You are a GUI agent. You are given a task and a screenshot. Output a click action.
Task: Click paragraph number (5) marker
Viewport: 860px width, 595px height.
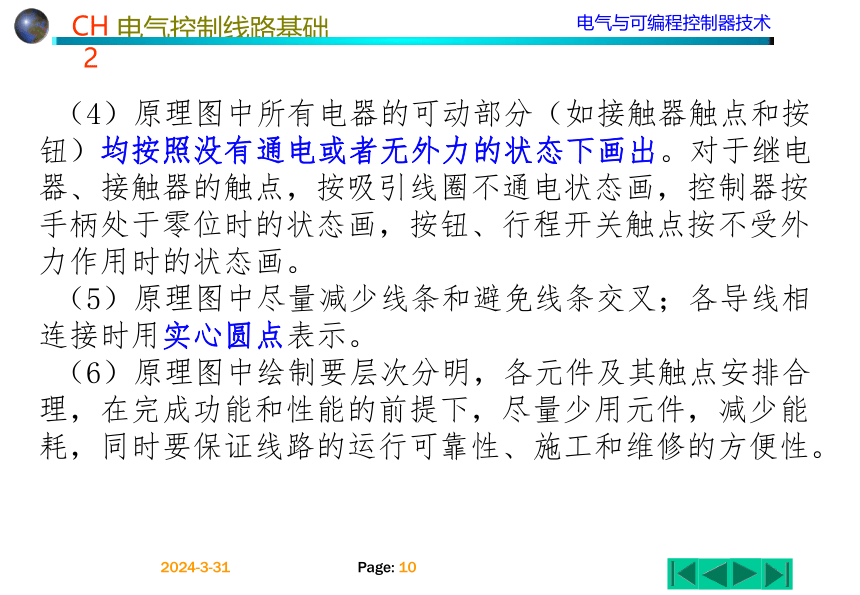(94, 299)
